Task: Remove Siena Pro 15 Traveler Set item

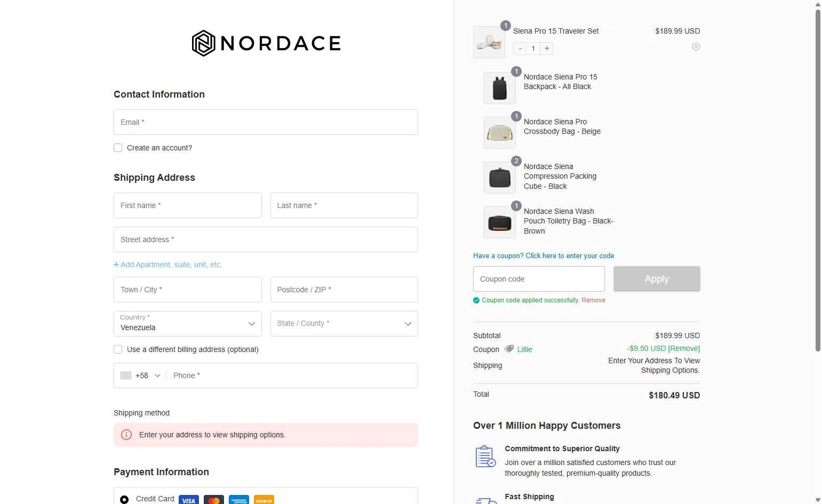Action: pyautogui.click(x=696, y=46)
